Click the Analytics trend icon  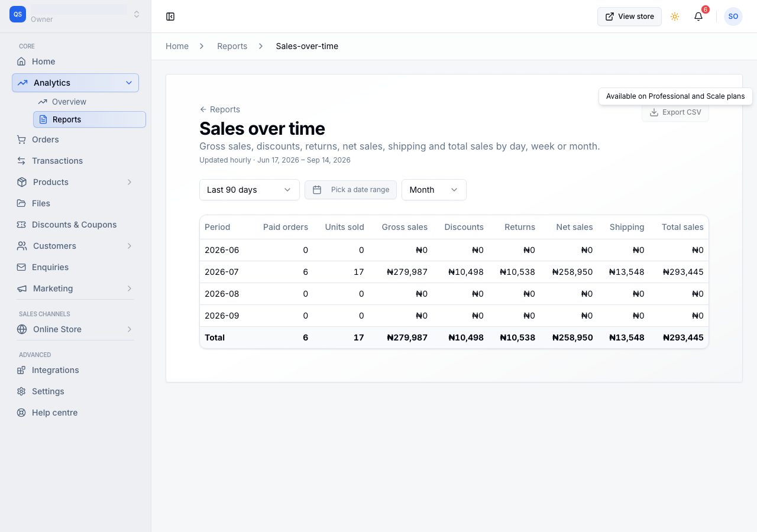[x=22, y=83]
